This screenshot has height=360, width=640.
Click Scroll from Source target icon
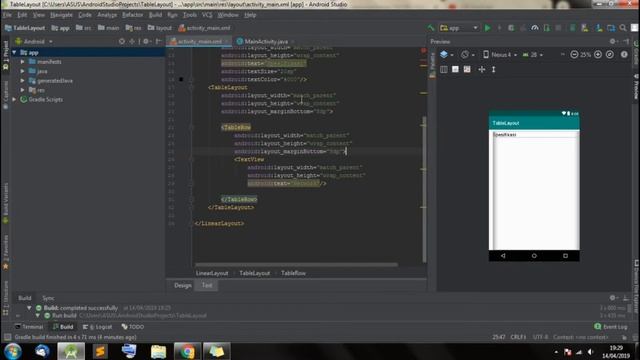[122, 41]
